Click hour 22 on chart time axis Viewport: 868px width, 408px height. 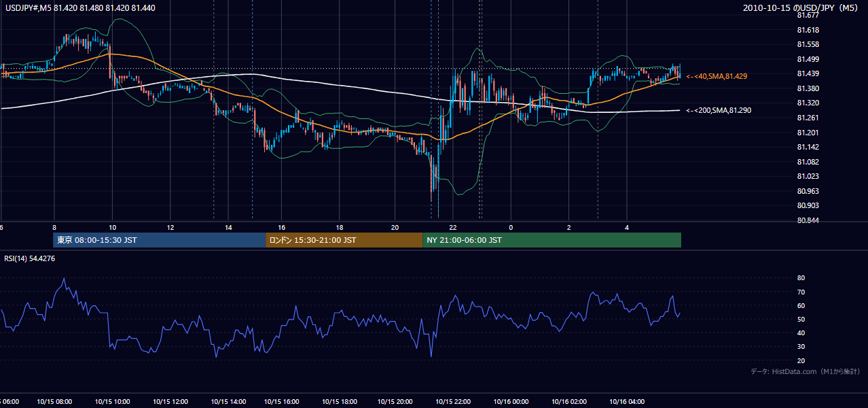[x=452, y=227]
